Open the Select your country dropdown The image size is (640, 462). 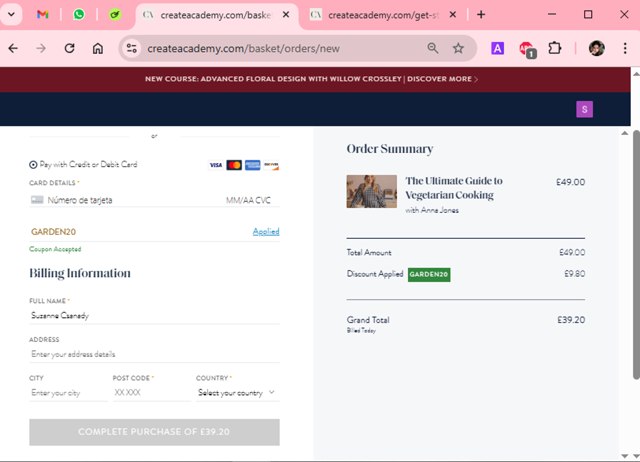[x=238, y=393]
